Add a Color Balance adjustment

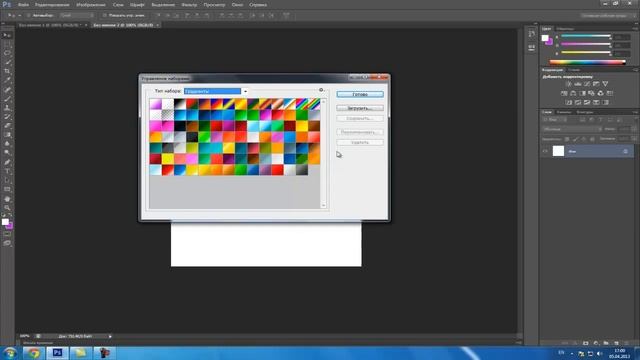point(573,93)
